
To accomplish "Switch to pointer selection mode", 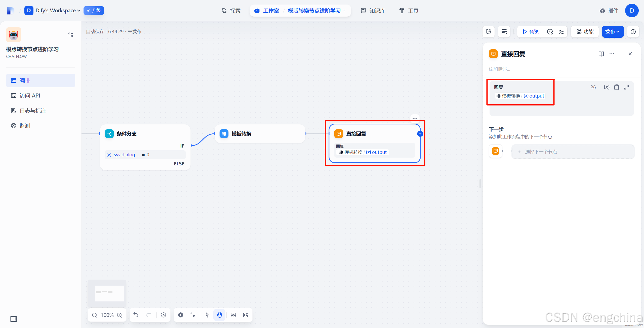I will 207,315.
